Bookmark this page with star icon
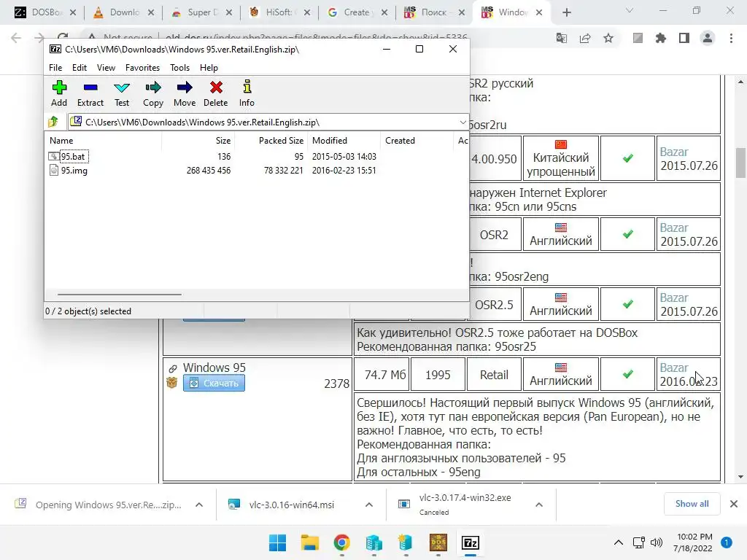The height and width of the screenshot is (560, 747). (x=608, y=38)
